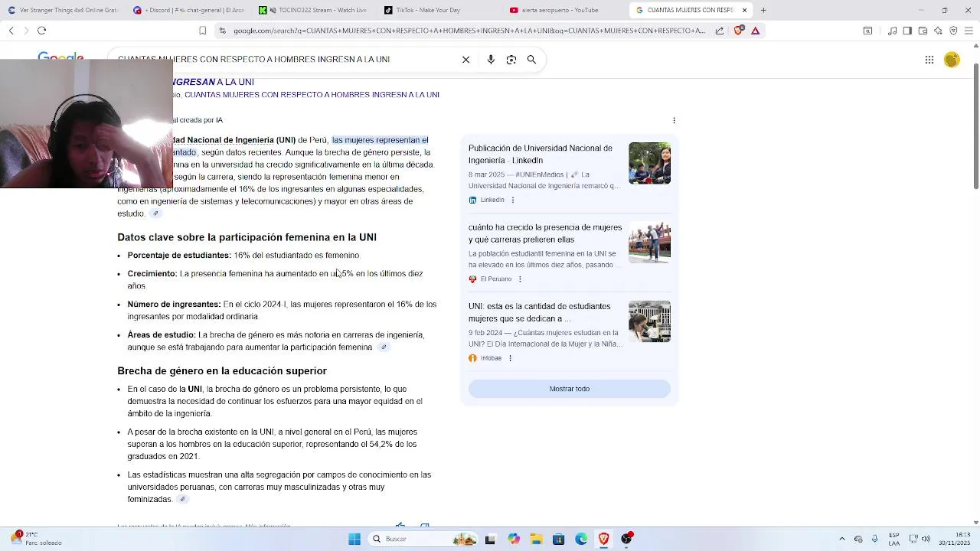Click heading 'Brecha de género en la educación superior'

pyautogui.click(x=222, y=370)
